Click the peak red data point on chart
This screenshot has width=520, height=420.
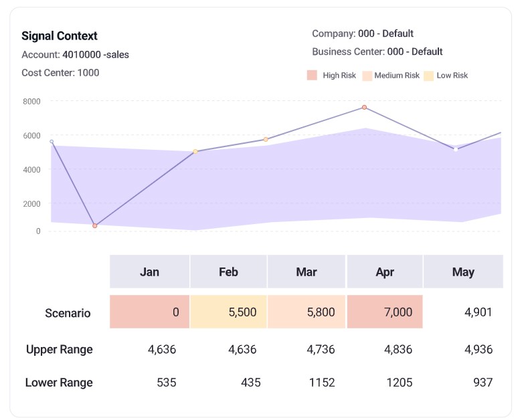click(365, 107)
